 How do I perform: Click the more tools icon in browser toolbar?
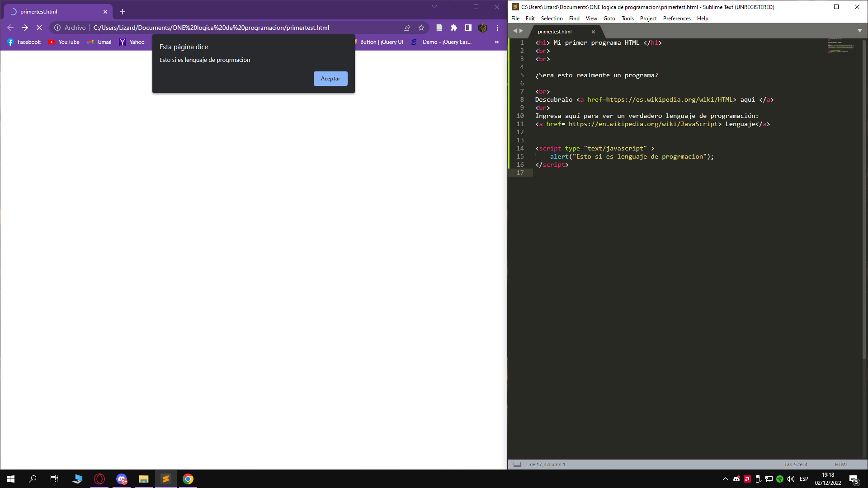click(x=497, y=28)
